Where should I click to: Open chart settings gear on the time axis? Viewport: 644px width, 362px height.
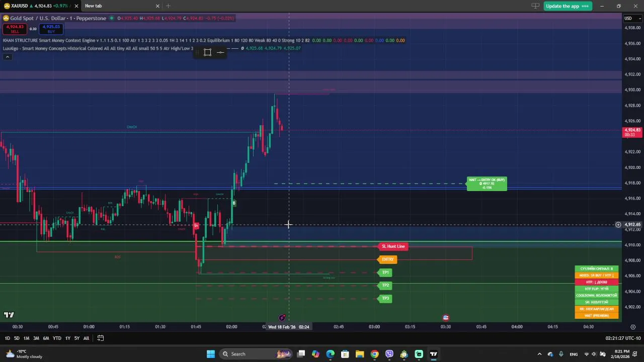(633, 327)
